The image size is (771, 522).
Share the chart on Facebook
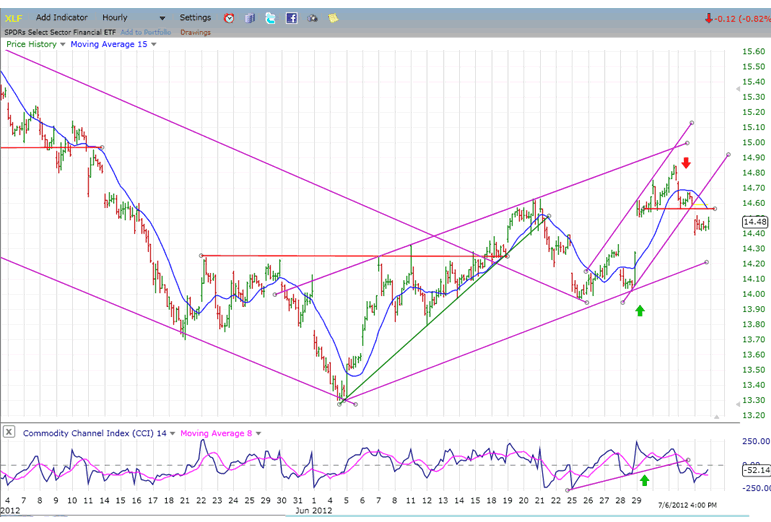291,18
